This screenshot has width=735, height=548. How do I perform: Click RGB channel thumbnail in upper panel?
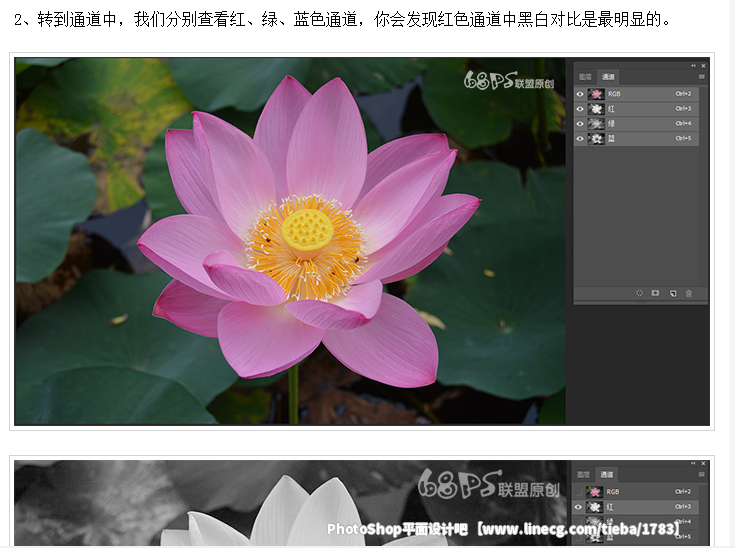tap(596, 94)
